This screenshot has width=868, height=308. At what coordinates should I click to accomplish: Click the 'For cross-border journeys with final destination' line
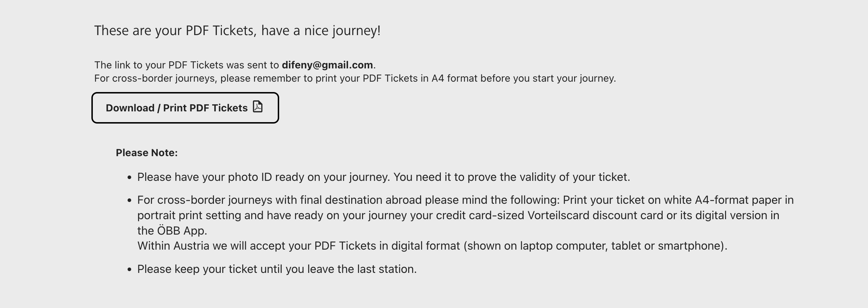tap(466, 200)
